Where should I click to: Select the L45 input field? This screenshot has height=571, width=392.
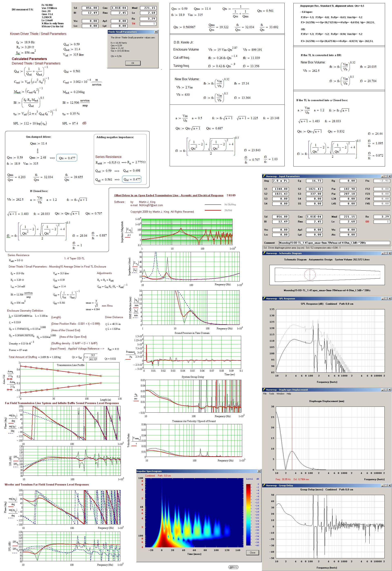click(x=348, y=204)
